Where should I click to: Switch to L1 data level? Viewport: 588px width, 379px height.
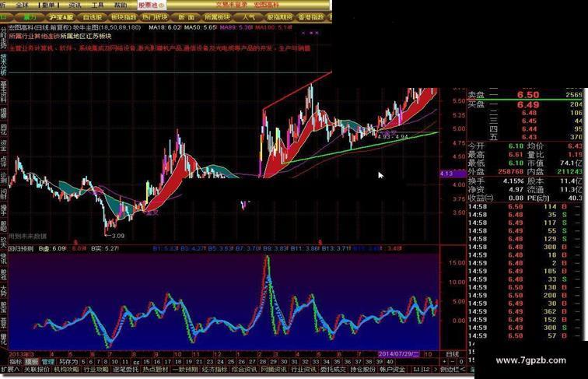coord(417,370)
